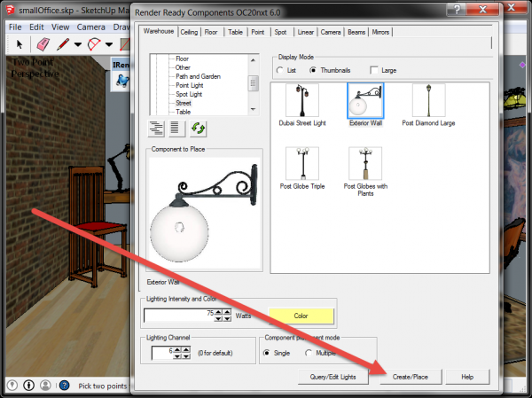Click the geo-location status bar icon
This screenshot has height=398, width=532.
pos(12,385)
